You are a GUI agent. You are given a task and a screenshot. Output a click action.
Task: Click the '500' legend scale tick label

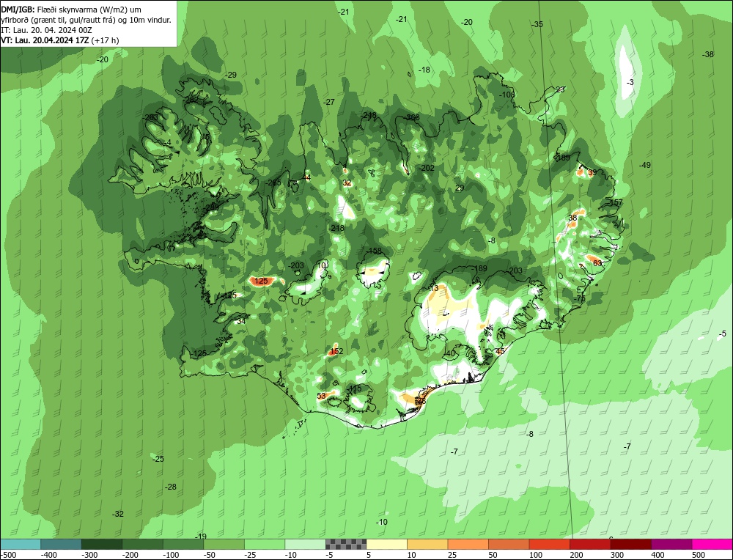699,555
